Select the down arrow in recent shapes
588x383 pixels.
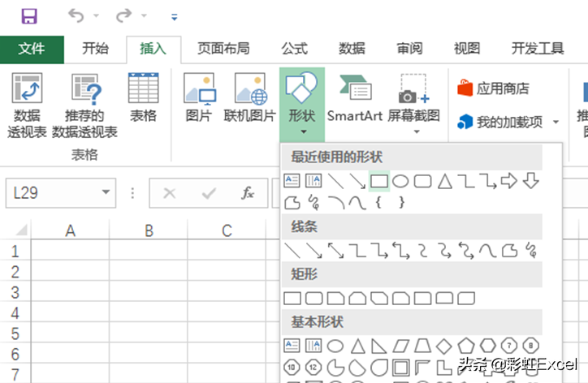[x=531, y=182]
